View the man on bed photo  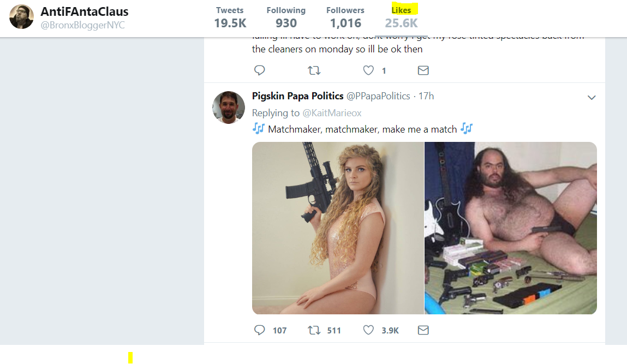511,228
